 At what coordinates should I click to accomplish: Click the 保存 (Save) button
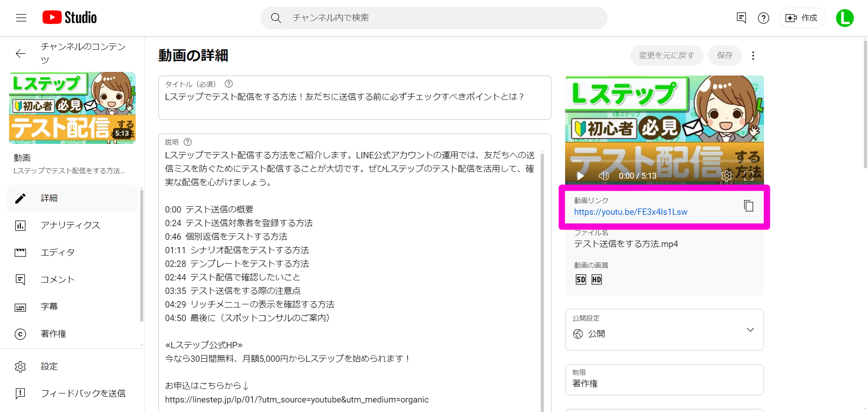724,55
